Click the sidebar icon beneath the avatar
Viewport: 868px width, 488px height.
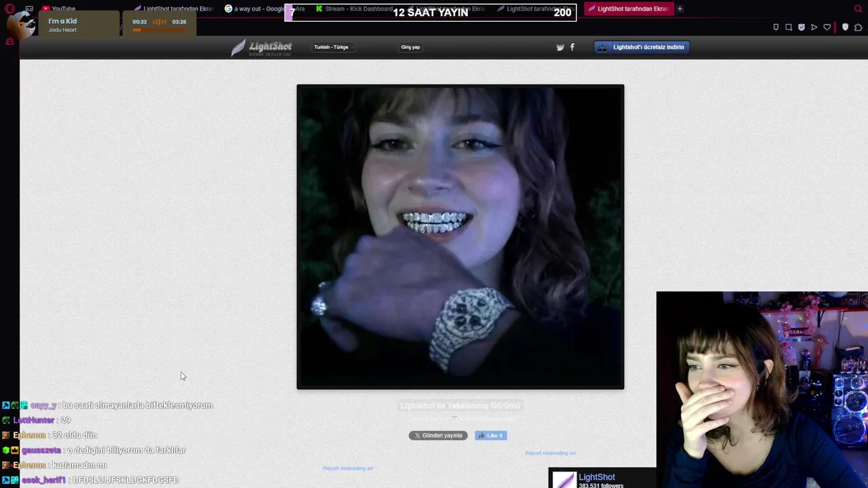coord(9,41)
